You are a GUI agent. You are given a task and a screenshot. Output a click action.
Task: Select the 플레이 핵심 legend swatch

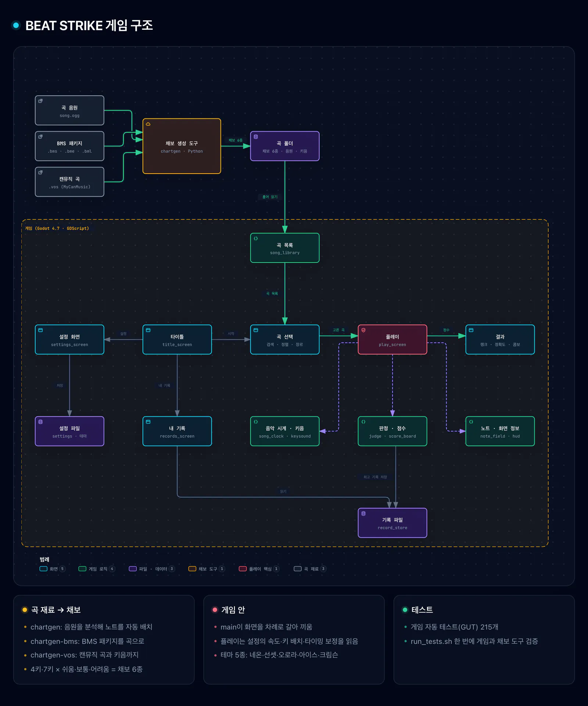[x=243, y=568]
